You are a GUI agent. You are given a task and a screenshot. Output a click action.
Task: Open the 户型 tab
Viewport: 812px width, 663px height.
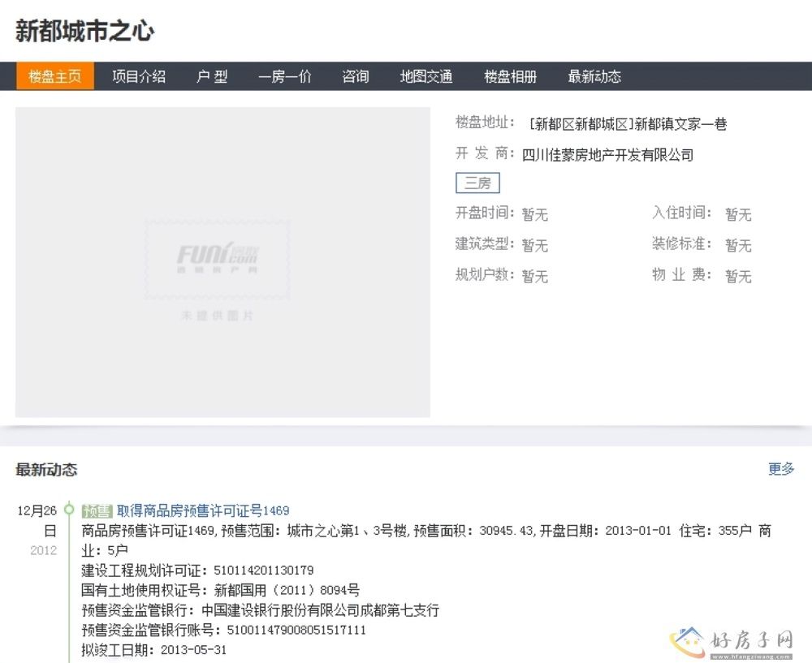coord(212,76)
